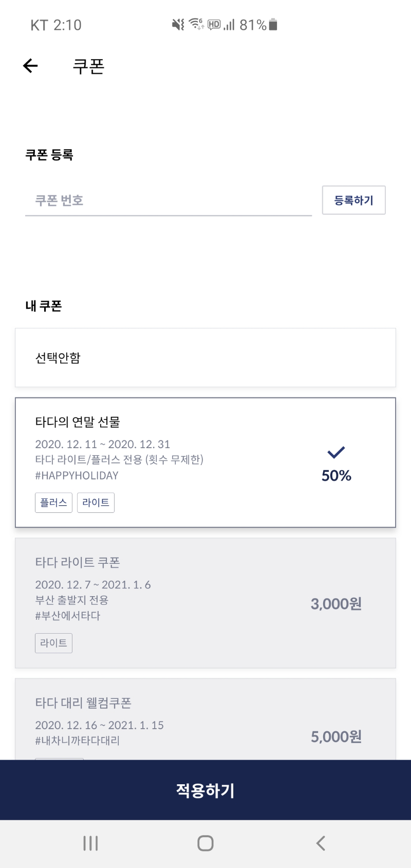Tap the 3,000원 discount amount
This screenshot has height=868, width=411.
336,603
